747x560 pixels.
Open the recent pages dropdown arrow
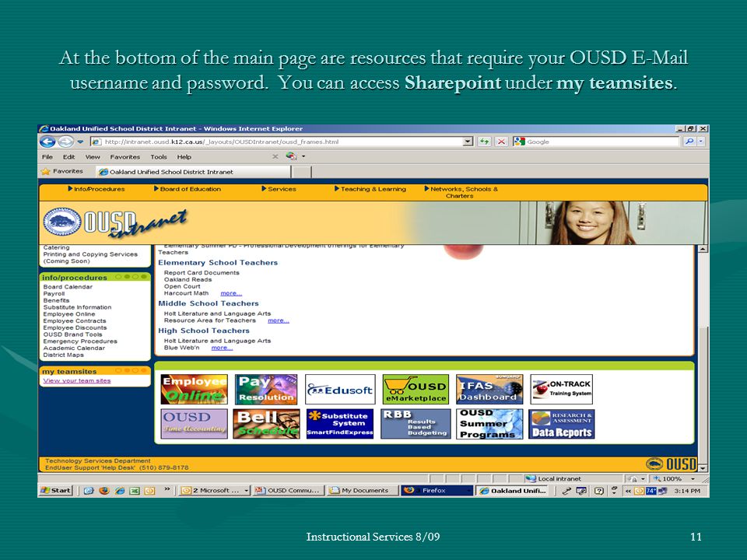pos(80,142)
